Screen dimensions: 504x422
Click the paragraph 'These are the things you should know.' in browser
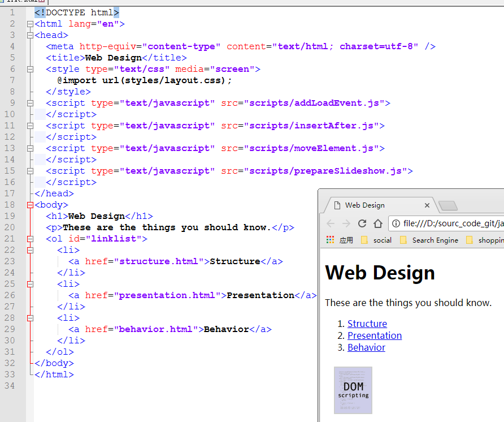click(x=408, y=303)
